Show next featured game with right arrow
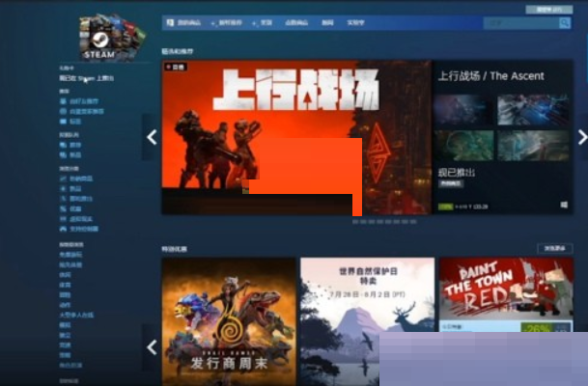The image size is (588, 386). coord(581,137)
